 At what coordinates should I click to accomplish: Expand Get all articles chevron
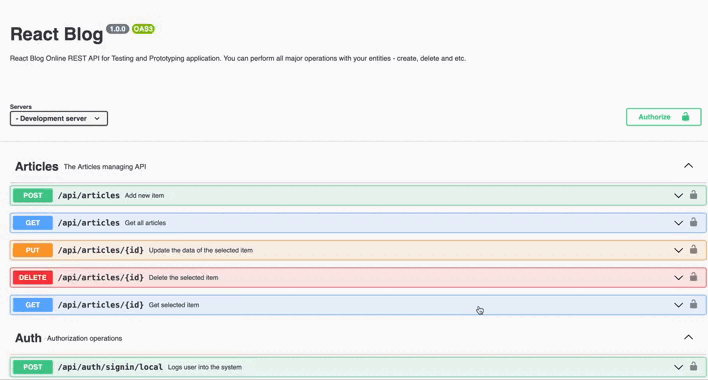pyautogui.click(x=678, y=223)
